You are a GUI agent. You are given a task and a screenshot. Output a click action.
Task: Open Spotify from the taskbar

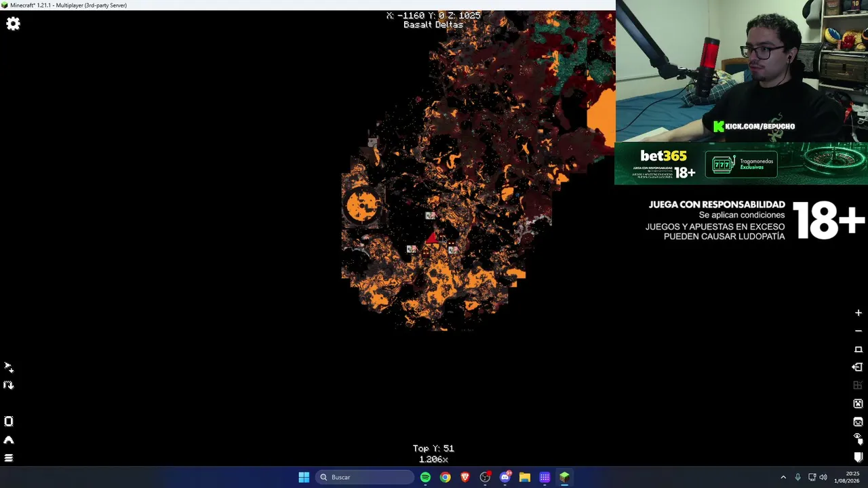[x=425, y=477]
